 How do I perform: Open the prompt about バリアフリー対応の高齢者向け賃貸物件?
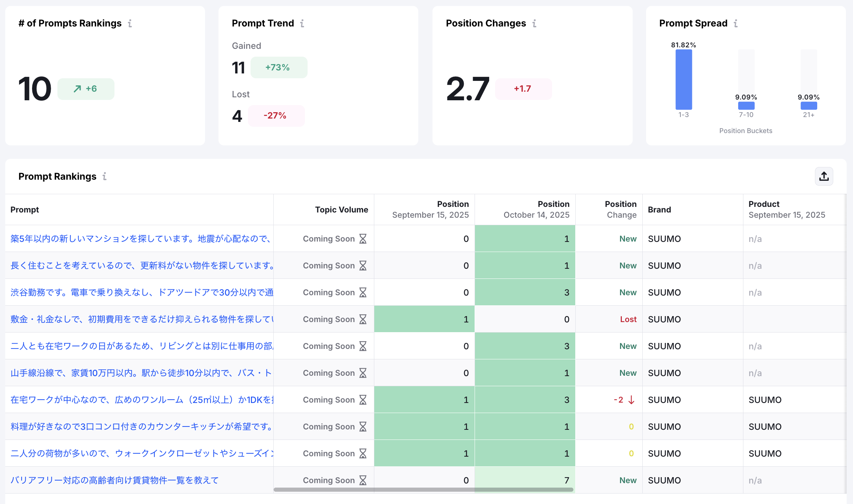click(114, 480)
